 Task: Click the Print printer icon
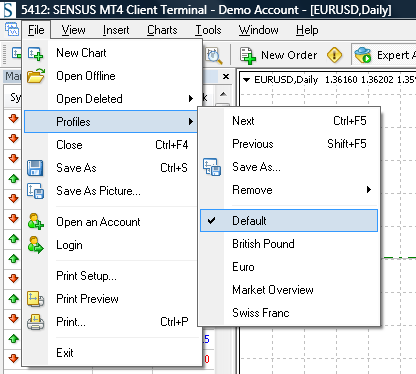35,322
